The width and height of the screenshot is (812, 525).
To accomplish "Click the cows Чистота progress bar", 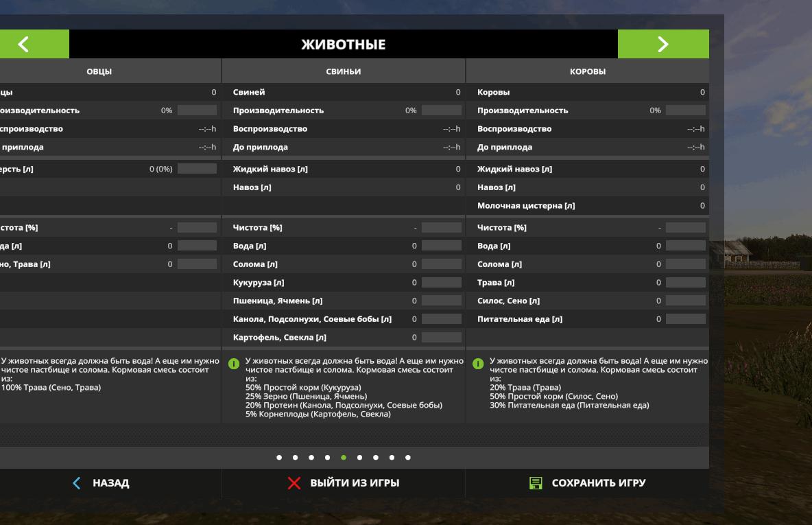I will tap(685, 228).
